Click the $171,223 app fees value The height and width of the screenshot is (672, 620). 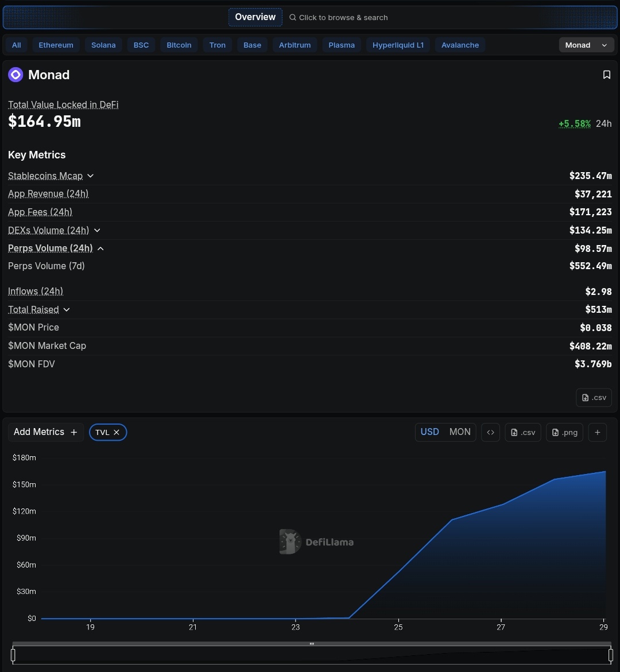coord(590,212)
